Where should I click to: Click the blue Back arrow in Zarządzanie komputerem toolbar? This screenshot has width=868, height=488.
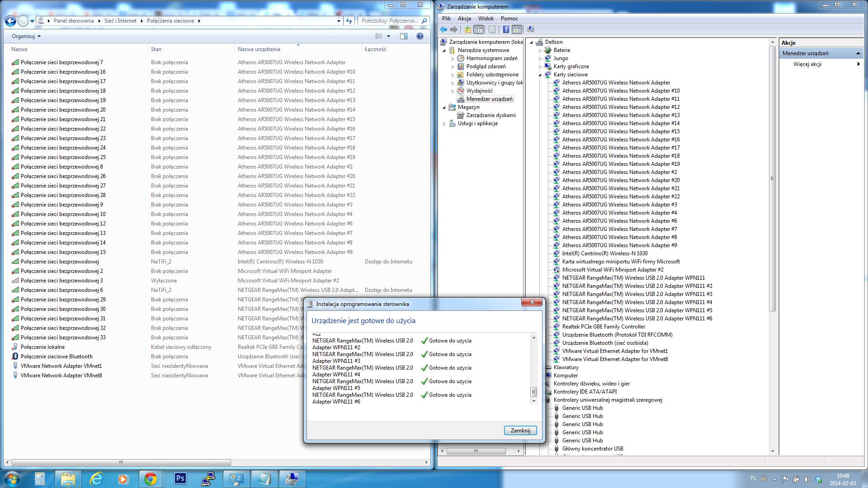[x=443, y=29]
